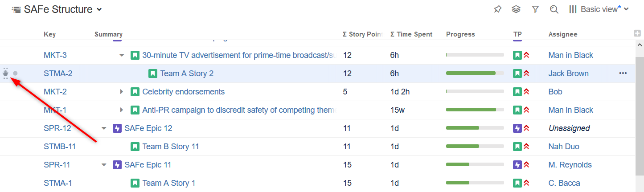Click the filter funnel icon

coord(535,9)
